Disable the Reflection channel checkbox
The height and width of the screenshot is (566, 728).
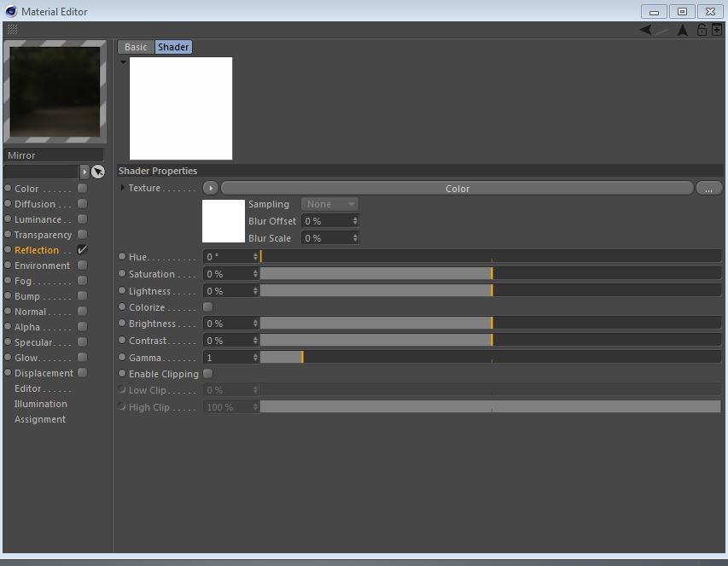click(83, 249)
